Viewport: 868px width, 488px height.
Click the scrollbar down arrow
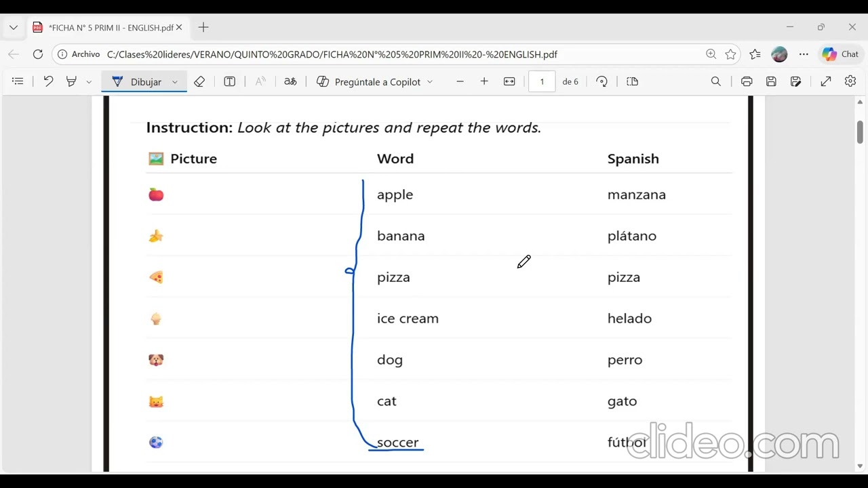pos(860,466)
